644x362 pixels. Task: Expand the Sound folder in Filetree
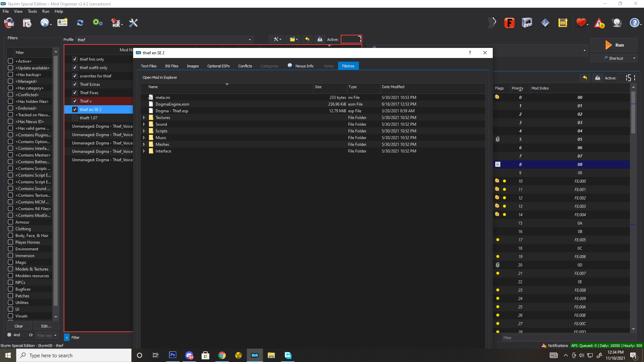coord(144,124)
